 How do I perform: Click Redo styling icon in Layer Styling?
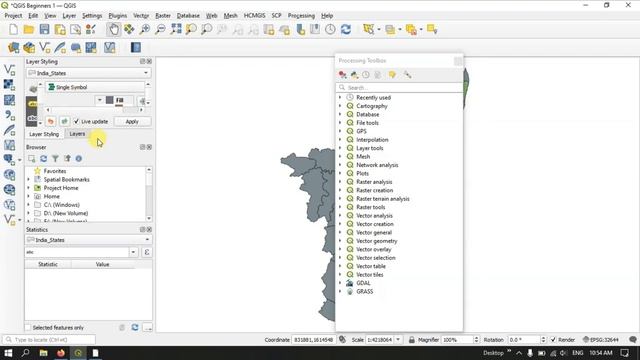coord(64,122)
